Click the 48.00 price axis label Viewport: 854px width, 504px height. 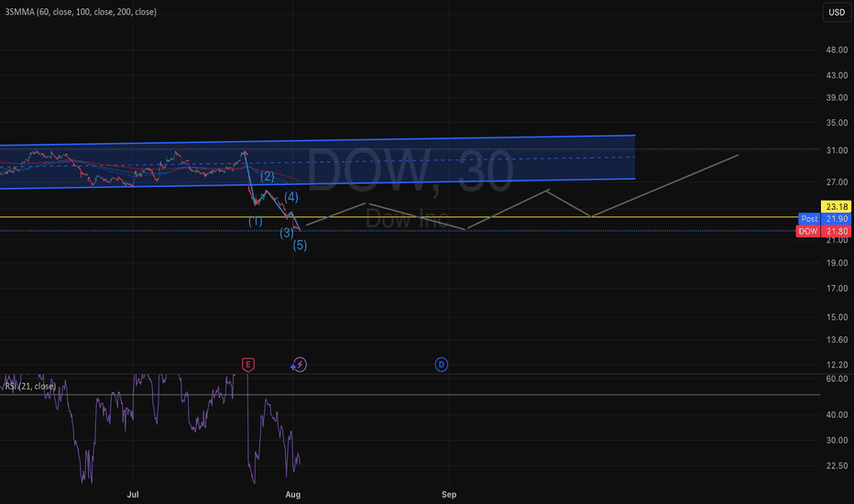coord(837,49)
